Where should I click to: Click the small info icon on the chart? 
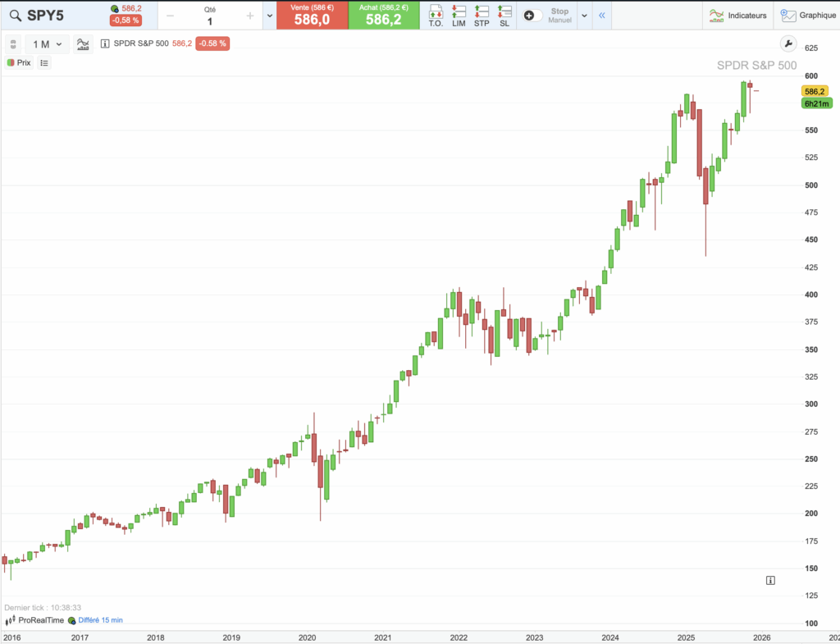[x=769, y=580]
